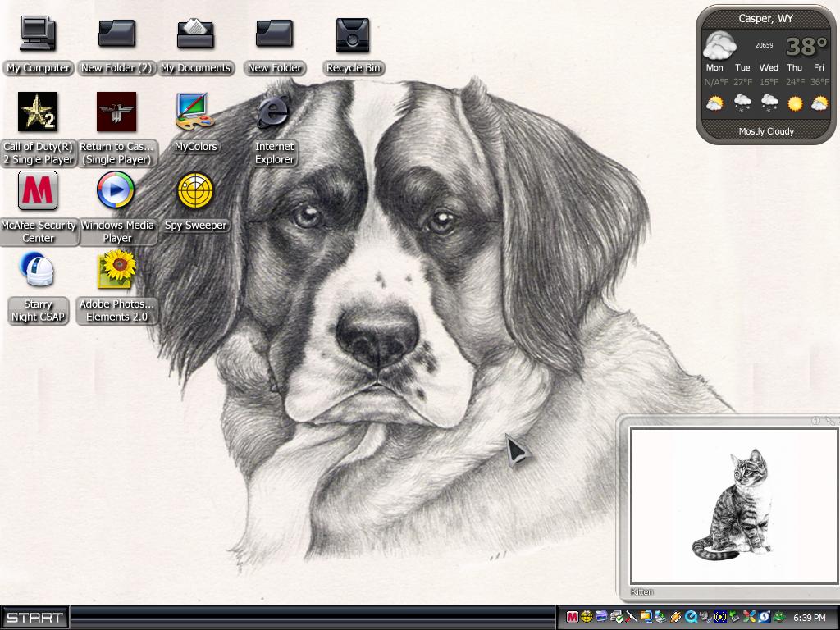This screenshot has width=840, height=630.
Task: Click the taskbar clock showing 6:39 PM
Action: pyautogui.click(x=810, y=618)
